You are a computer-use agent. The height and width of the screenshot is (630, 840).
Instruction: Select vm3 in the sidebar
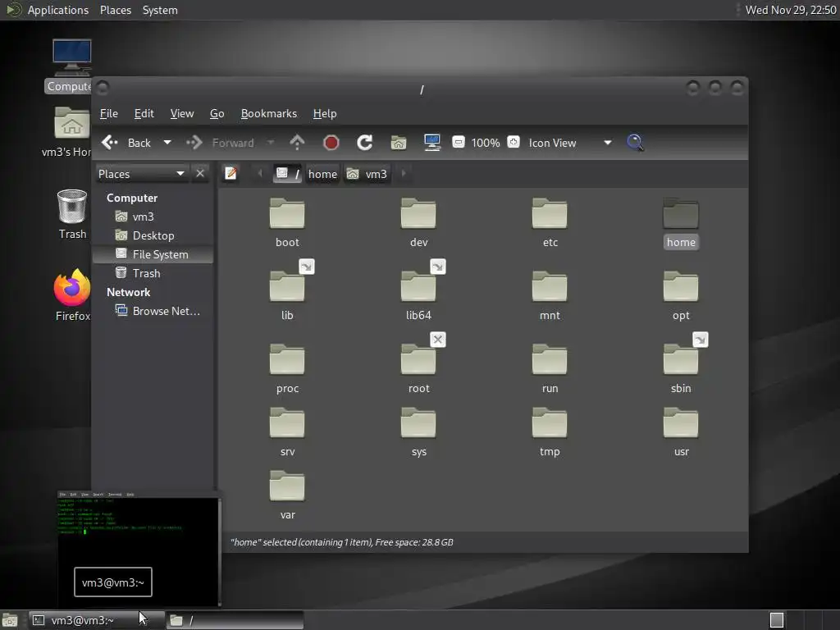(x=153, y=217)
